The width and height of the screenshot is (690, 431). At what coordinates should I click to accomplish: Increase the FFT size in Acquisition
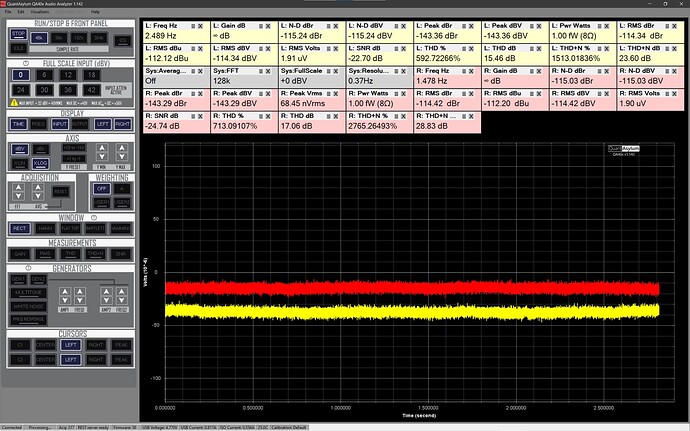18,188
